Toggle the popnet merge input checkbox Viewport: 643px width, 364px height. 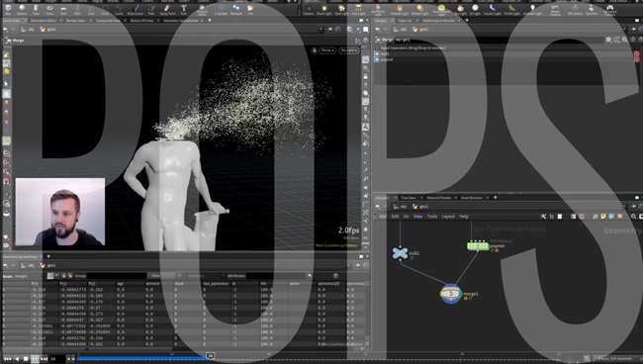click(x=377, y=59)
